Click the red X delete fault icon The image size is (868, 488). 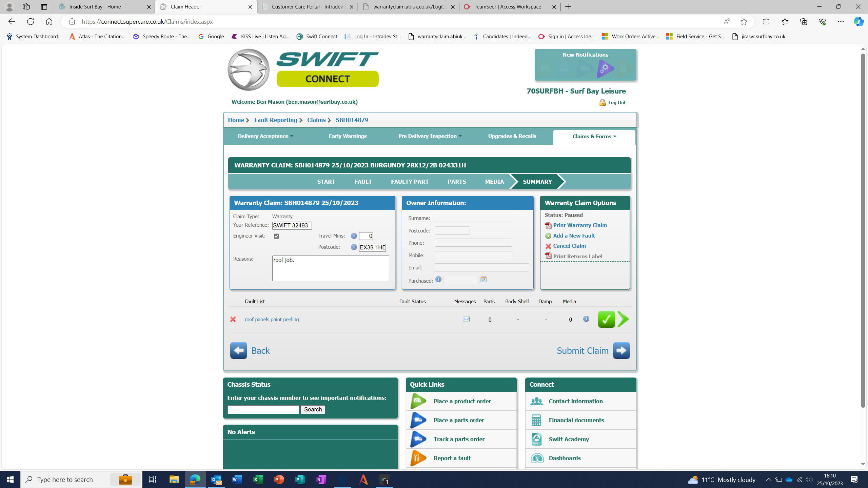(233, 319)
